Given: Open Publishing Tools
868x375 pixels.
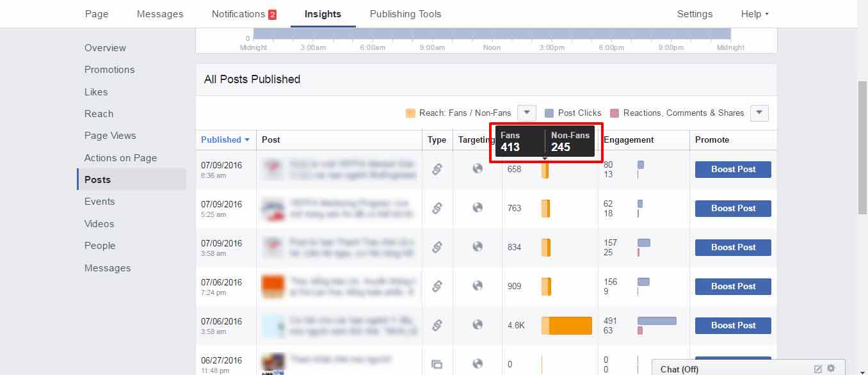Looking at the screenshot, I should pos(405,13).
